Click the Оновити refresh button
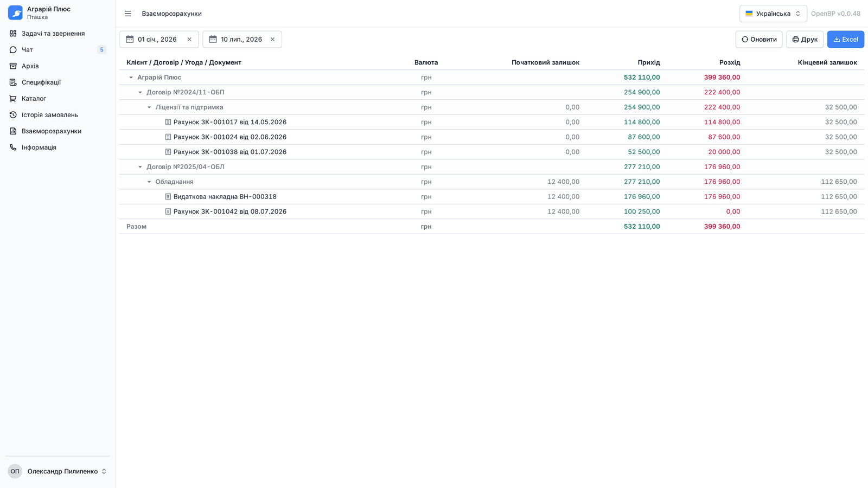The height and width of the screenshot is (488, 868). click(x=759, y=39)
